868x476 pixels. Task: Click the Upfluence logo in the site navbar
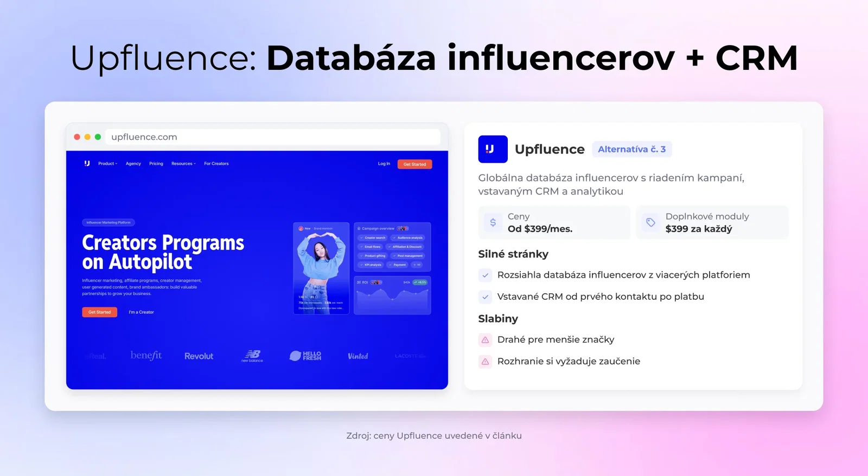tap(87, 163)
